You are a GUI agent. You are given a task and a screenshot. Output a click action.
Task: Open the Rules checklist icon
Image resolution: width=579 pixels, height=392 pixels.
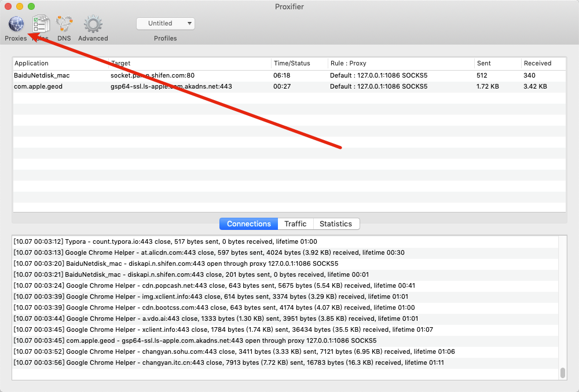pos(41,24)
